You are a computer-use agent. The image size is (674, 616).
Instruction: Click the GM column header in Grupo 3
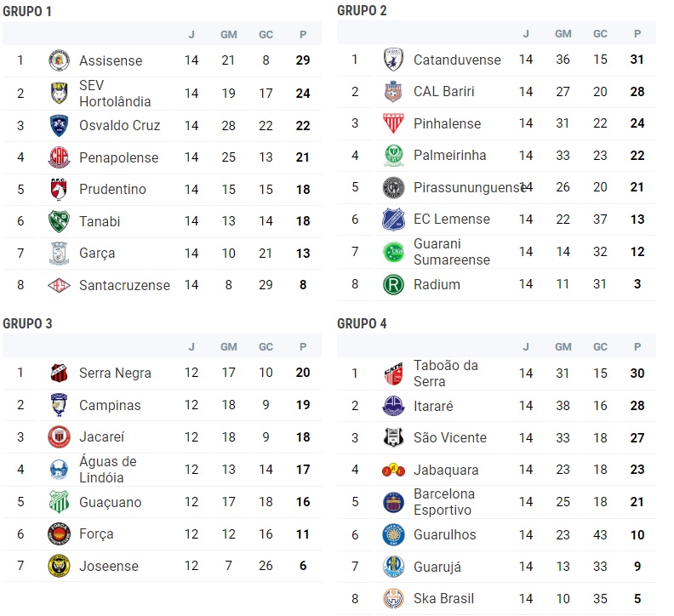point(229,346)
